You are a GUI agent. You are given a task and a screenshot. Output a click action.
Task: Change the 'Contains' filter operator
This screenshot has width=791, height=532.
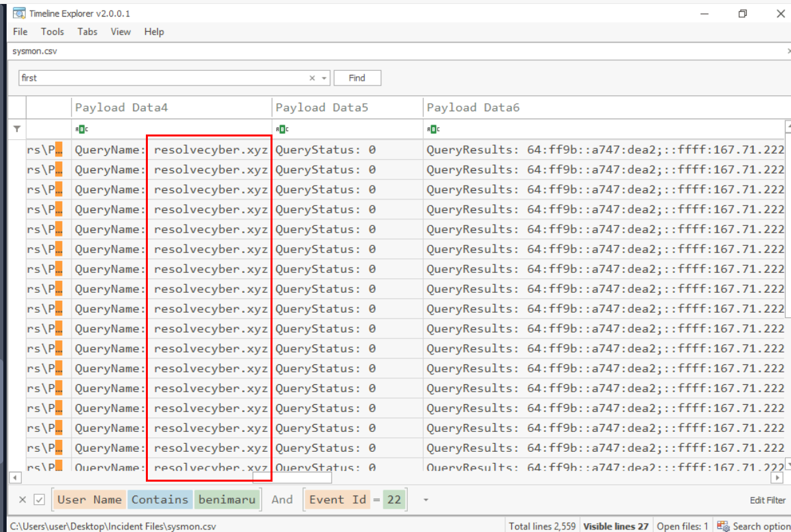(160, 500)
